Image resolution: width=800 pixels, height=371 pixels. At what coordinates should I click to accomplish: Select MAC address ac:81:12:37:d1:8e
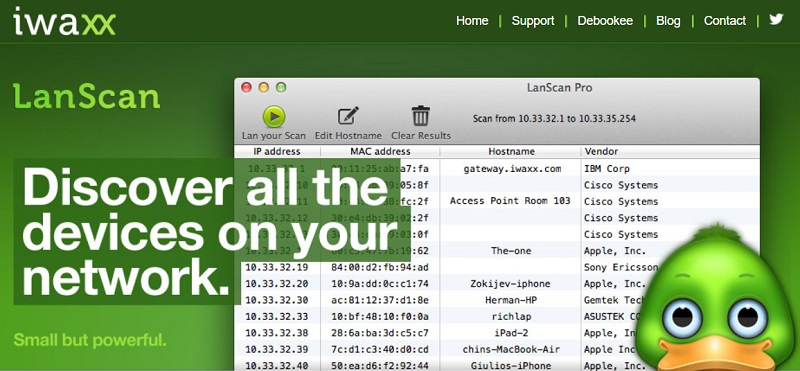(380, 300)
